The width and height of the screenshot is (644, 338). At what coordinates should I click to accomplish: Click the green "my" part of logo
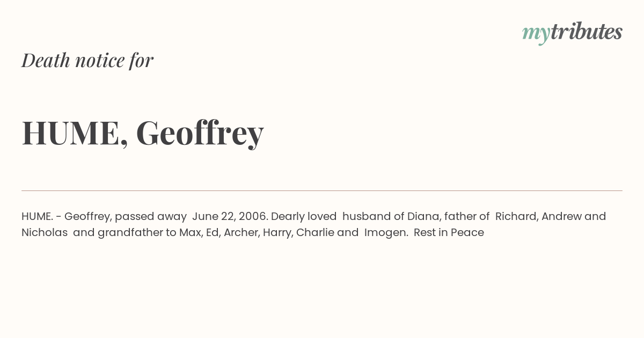point(536,34)
